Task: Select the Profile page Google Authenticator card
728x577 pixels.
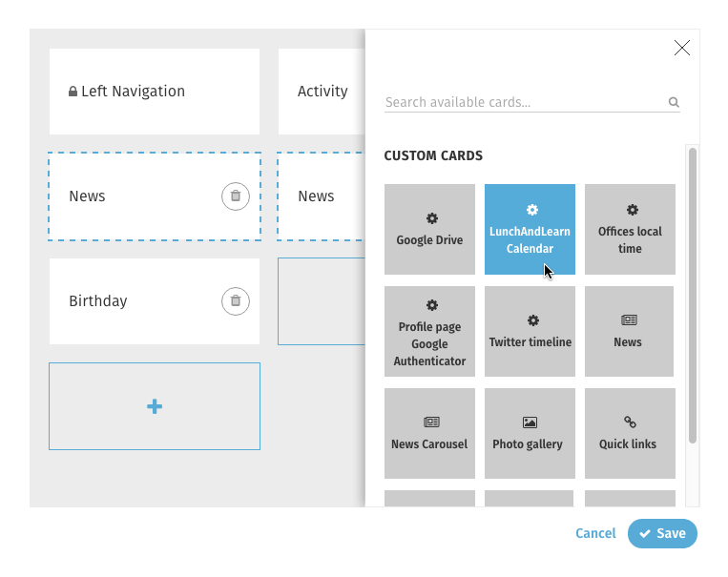Action: 429,332
